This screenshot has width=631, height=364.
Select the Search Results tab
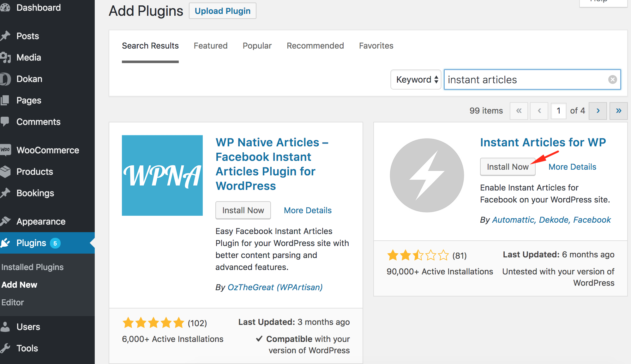tap(150, 46)
